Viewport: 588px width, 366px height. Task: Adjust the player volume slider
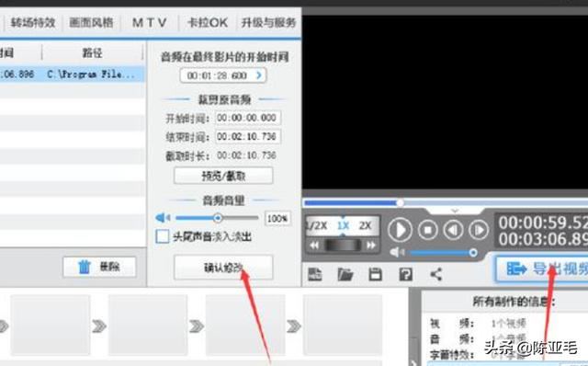[443, 253]
